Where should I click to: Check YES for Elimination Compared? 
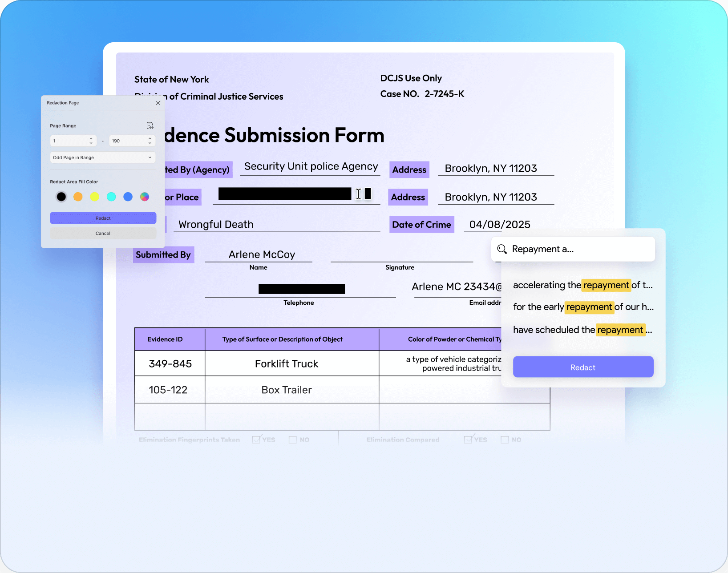[468, 440]
